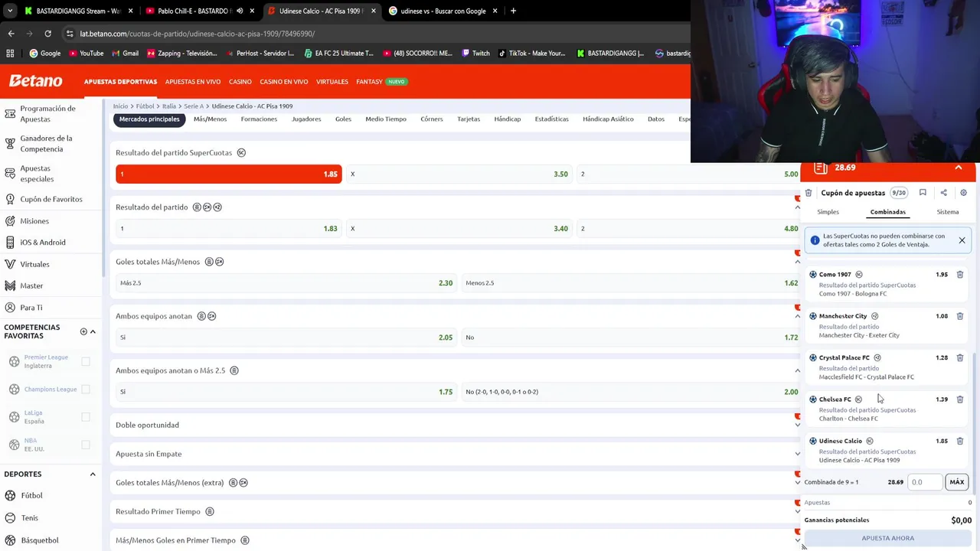Collapse the Deportes section
This screenshot has width=980, height=551.
coord(93,474)
